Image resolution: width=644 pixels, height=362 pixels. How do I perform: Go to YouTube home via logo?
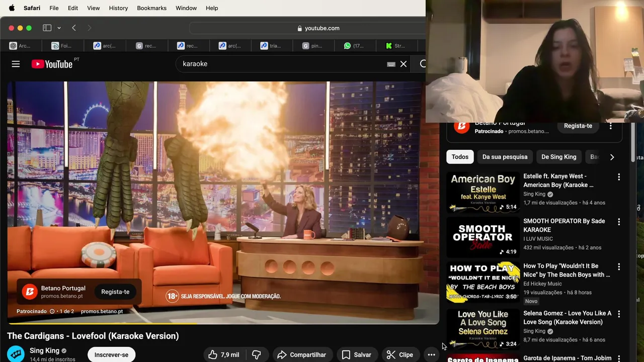[x=52, y=64]
